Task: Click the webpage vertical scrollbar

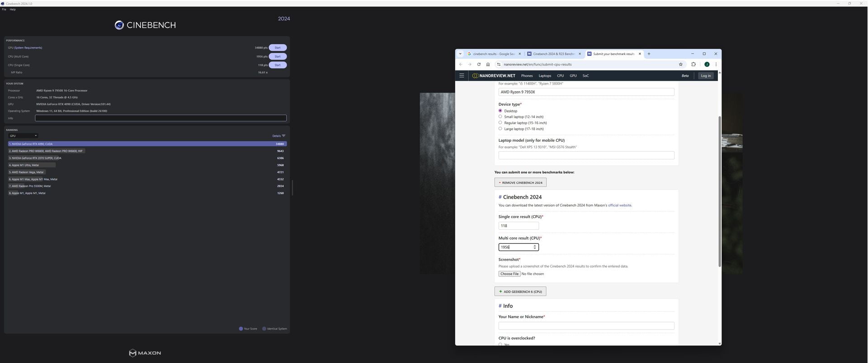Action: 719,191
